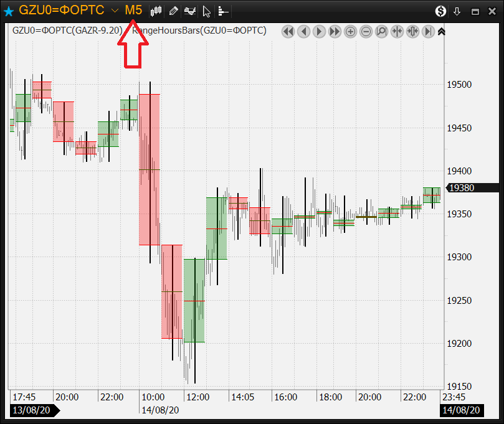This screenshot has width=504, height=424.
Task: Click the magnifier zoom tool
Action: click(381, 31)
